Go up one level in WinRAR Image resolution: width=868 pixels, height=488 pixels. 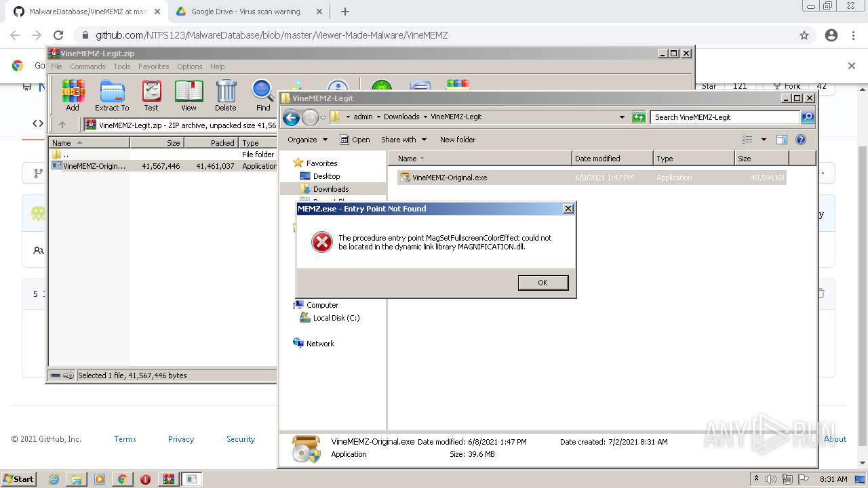pyautogui.click(x=62, y=125)
